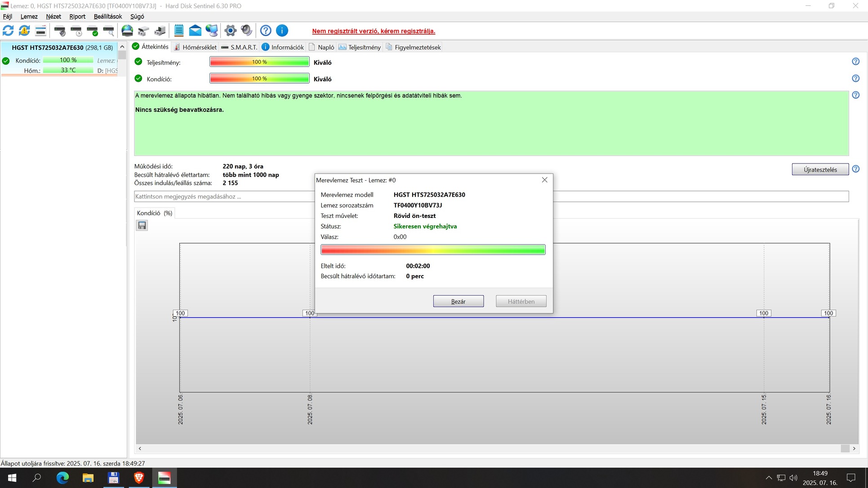The image size is (868, 488).
Task: Click the email envelope toolbar icon
Action: [195, 31]
